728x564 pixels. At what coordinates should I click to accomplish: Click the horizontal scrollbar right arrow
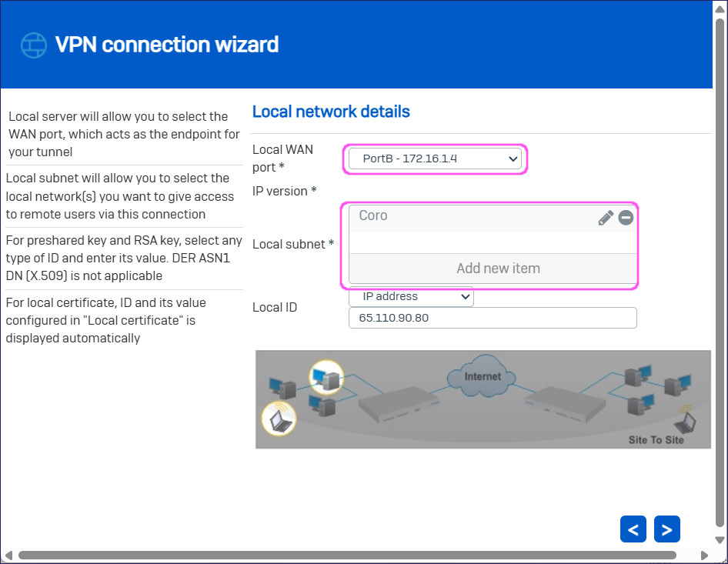tap(704, 555)
